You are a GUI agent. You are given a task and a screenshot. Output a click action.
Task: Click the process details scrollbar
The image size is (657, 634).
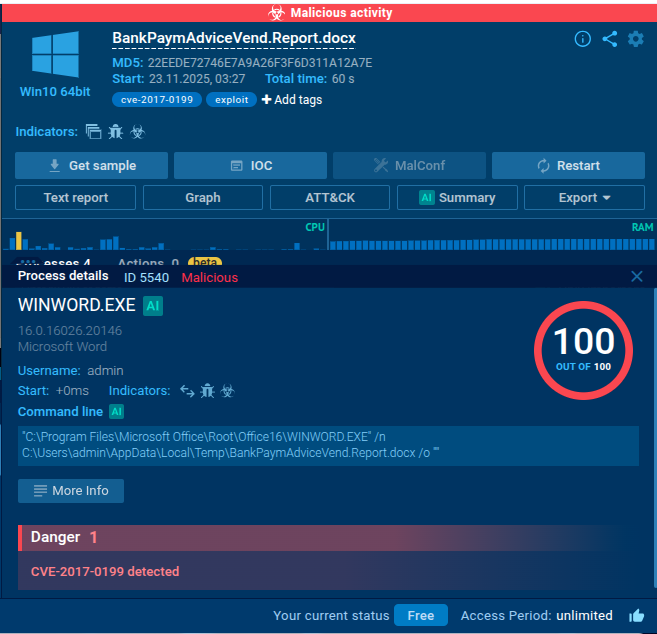point(655,438)
